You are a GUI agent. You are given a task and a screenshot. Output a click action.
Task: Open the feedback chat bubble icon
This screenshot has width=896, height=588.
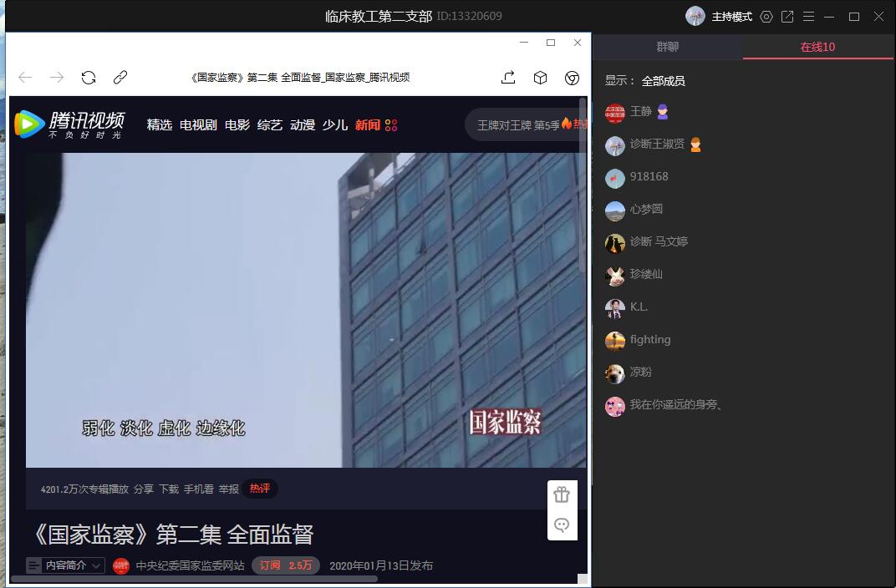coord(562,525)
